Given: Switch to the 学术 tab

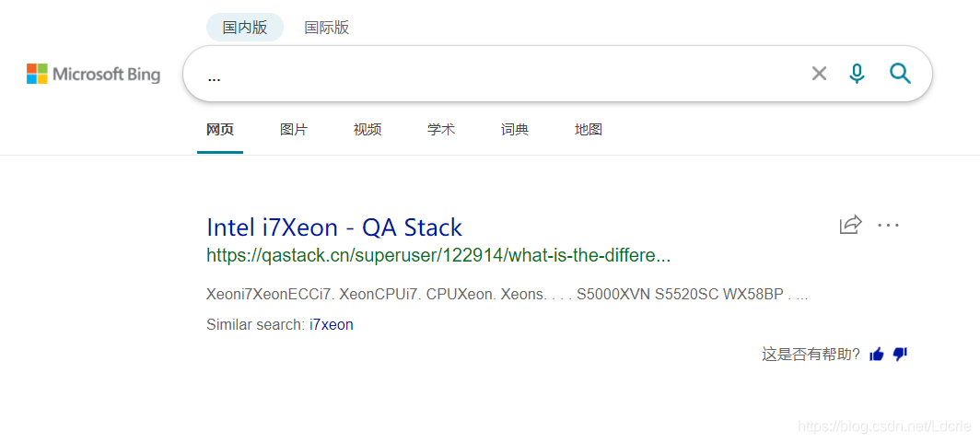Looking at the screenshot, I should pyautogui.click(x=441, y=130).
